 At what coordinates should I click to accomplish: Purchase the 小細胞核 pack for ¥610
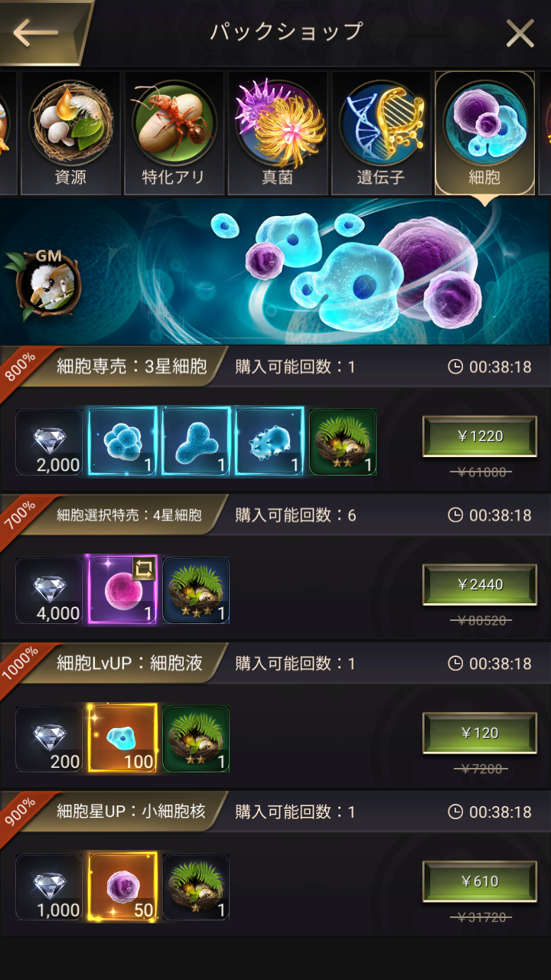click(x=480, y=881)
